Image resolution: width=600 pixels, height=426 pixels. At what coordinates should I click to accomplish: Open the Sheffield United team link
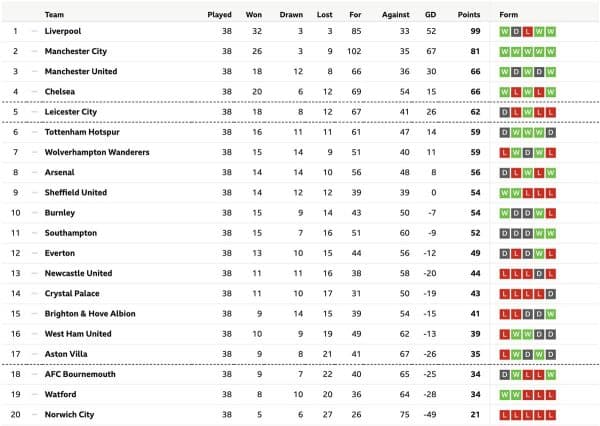click(76, 192)
